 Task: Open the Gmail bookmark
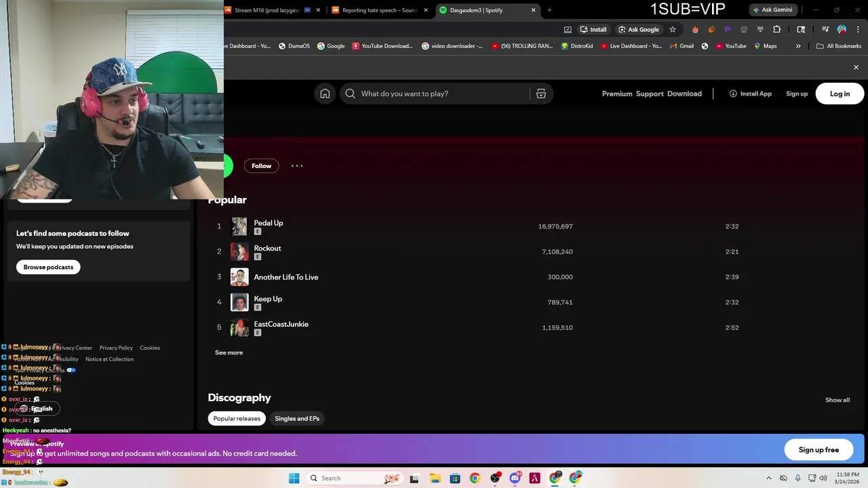(681, 46)
